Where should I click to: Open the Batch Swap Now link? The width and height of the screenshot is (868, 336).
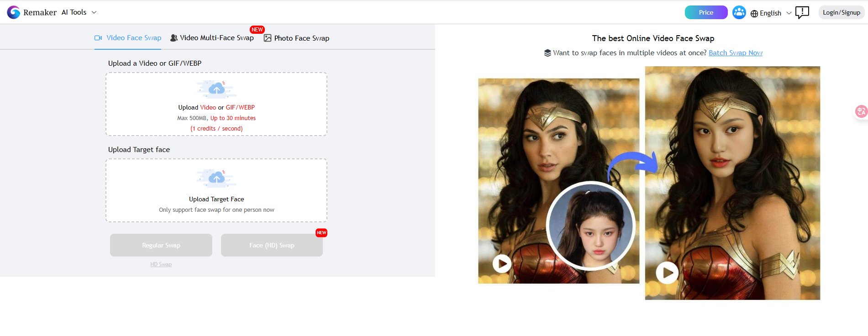[x=736, y=53]
